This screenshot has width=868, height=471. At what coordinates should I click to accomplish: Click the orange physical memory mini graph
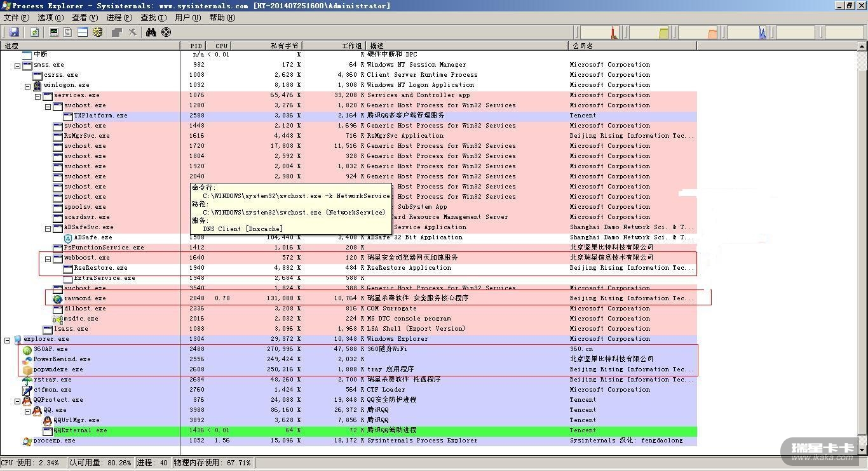698,32
